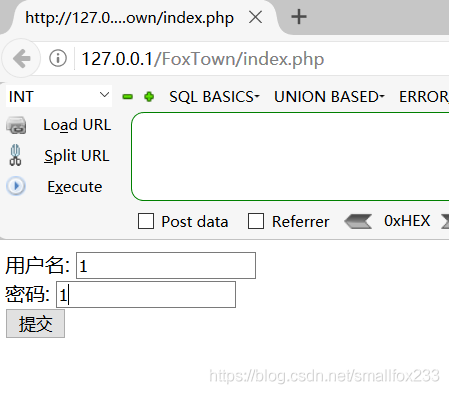Enable the Referrer checkbox
This screenshot has height=394, width=449.
point(256,221)
